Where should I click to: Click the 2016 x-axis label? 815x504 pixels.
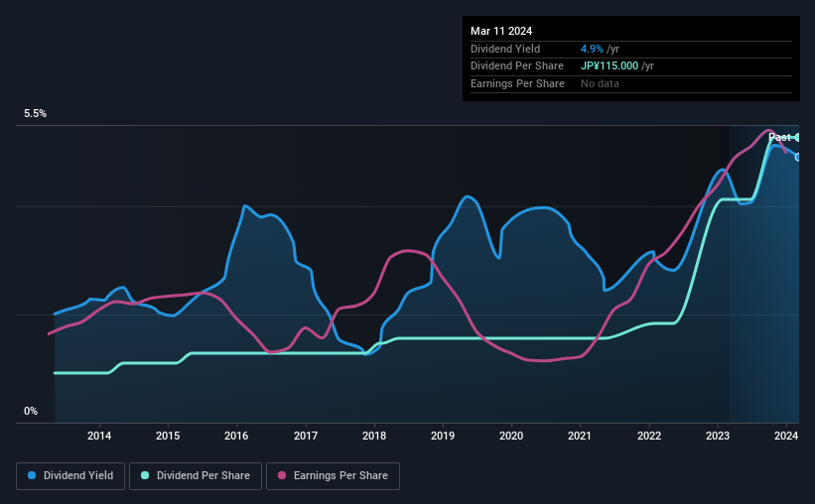pos(236,436)
